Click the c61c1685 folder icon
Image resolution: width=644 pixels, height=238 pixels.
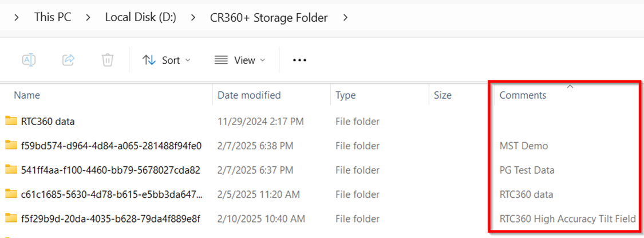pyautogui.click(x=11, y=194)
